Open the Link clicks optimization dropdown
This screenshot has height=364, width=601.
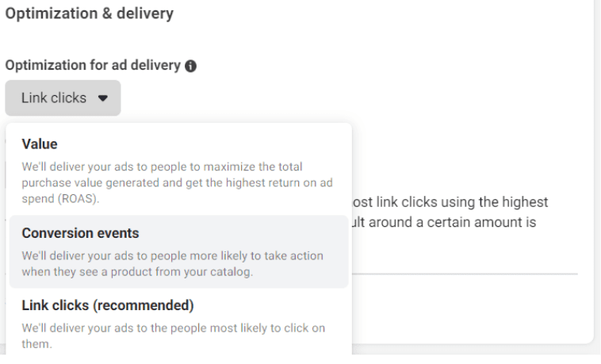click(x=63, y=98)
